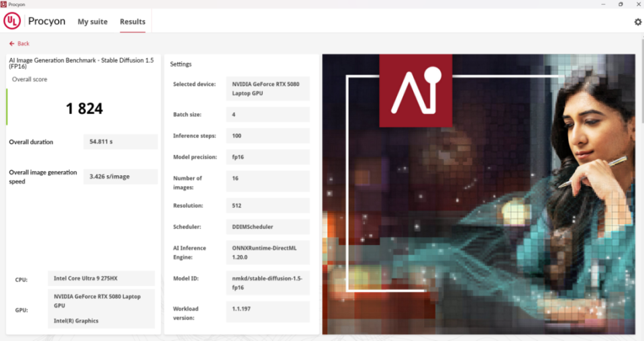
Task: Click the CPU value Intel Core Ultra 9 275HX
Action: point(101,278)
